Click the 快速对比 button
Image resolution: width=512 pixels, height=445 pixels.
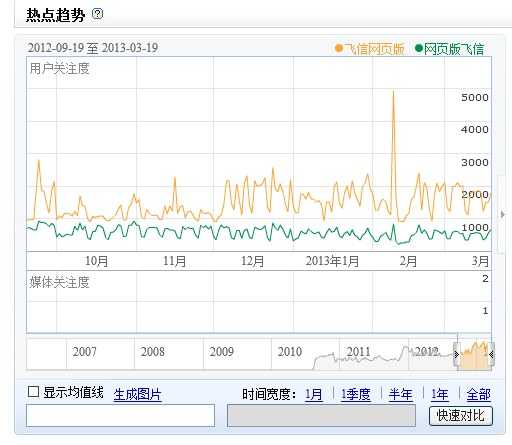461,416
